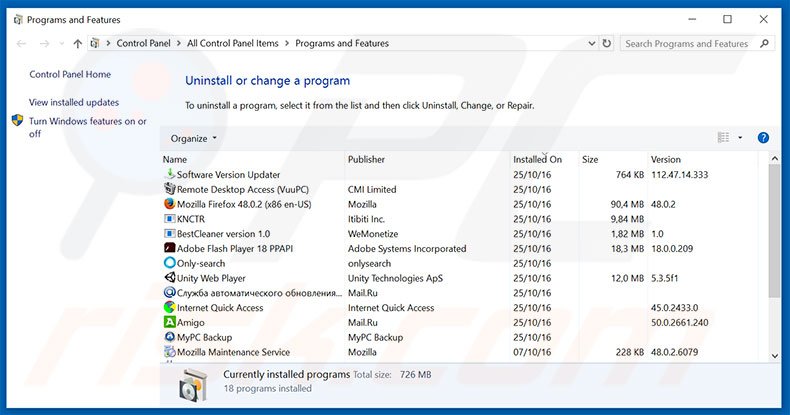Image resolution: width=790 pixels, height=415 pixels.
Task: Sort by Installed On column header
Action: 538,160
